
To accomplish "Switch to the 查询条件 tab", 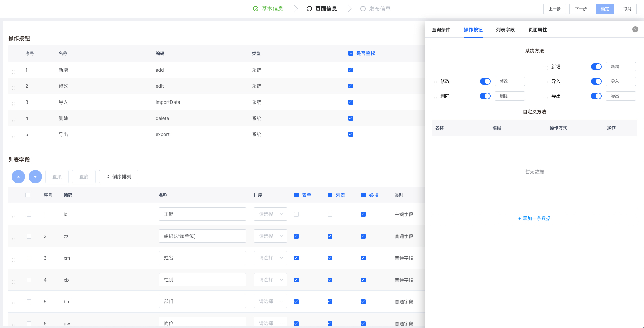I will (x=441, y=30).
